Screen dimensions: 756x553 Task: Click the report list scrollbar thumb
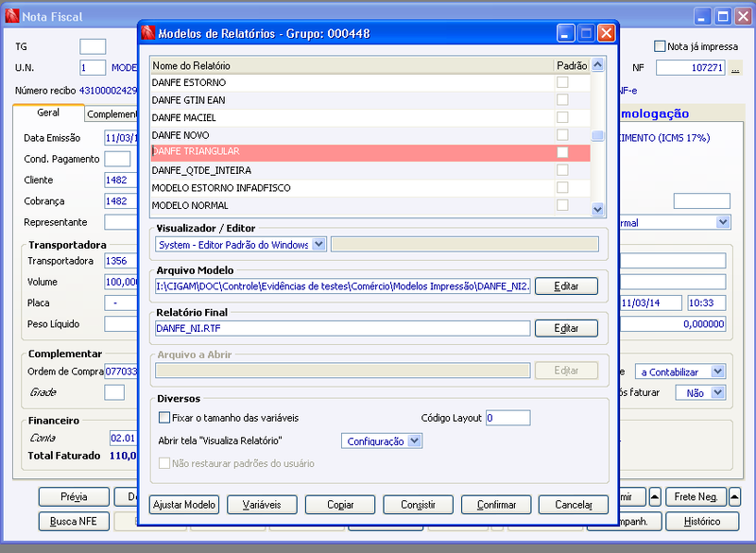(597, 135)
